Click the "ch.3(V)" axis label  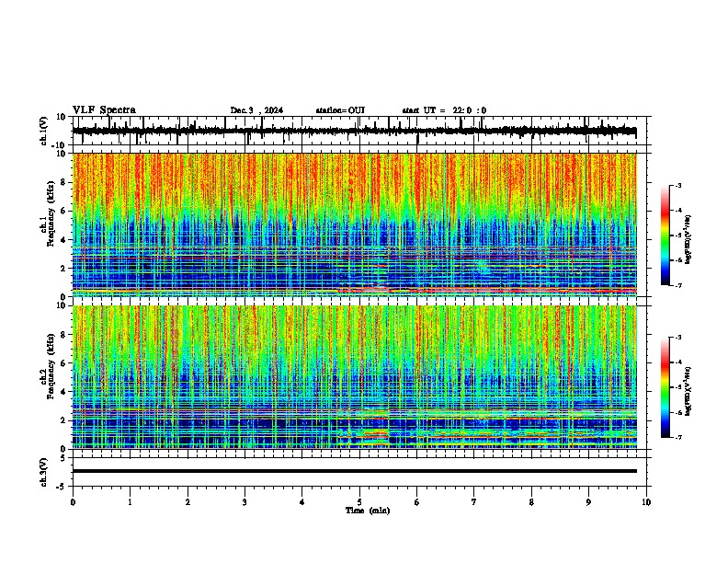[x=43, y=473]
